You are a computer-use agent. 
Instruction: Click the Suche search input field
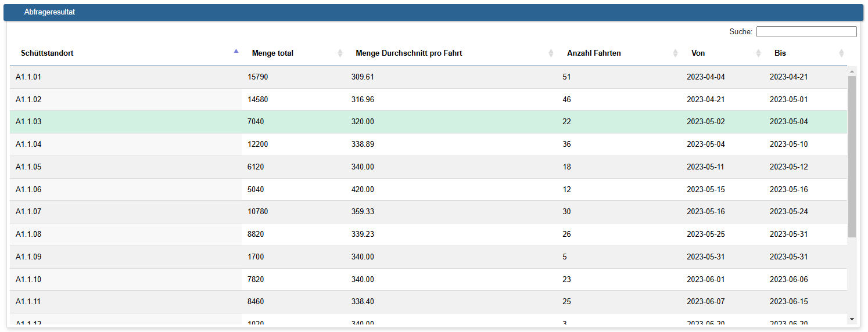[x=806, y=31]
